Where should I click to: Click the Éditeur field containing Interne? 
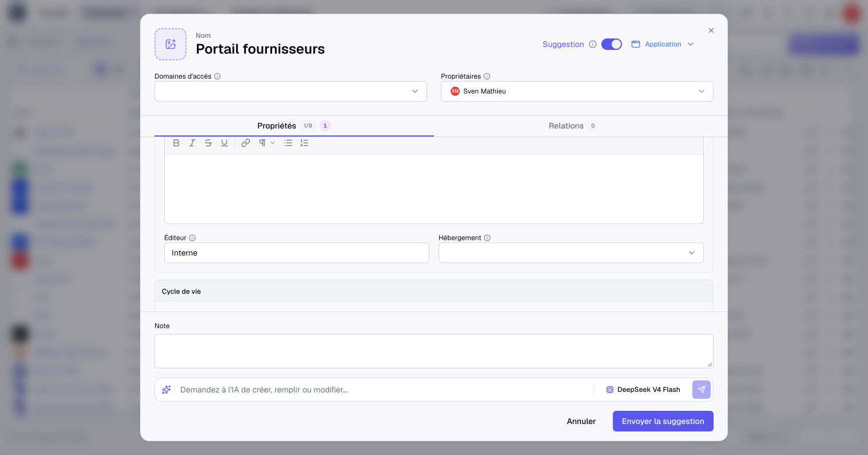point(297,253)
